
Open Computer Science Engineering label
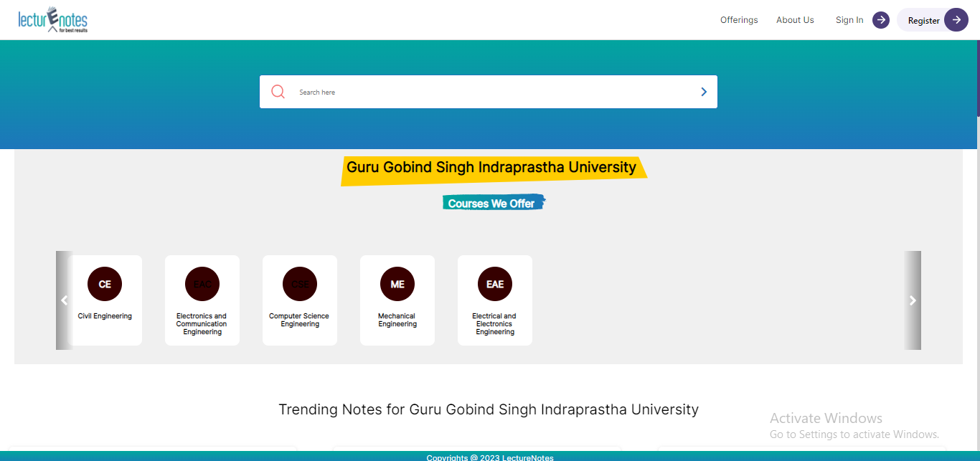point(300,320)
